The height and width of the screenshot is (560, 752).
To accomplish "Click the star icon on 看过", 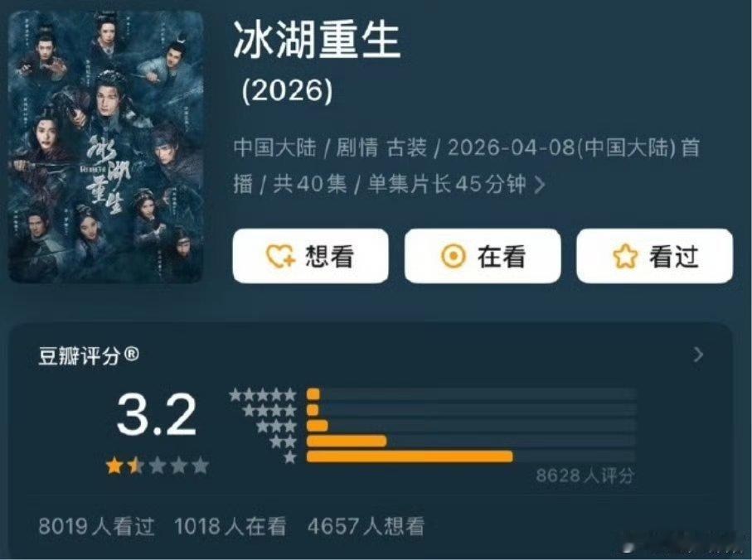I will tap(625, 256).
